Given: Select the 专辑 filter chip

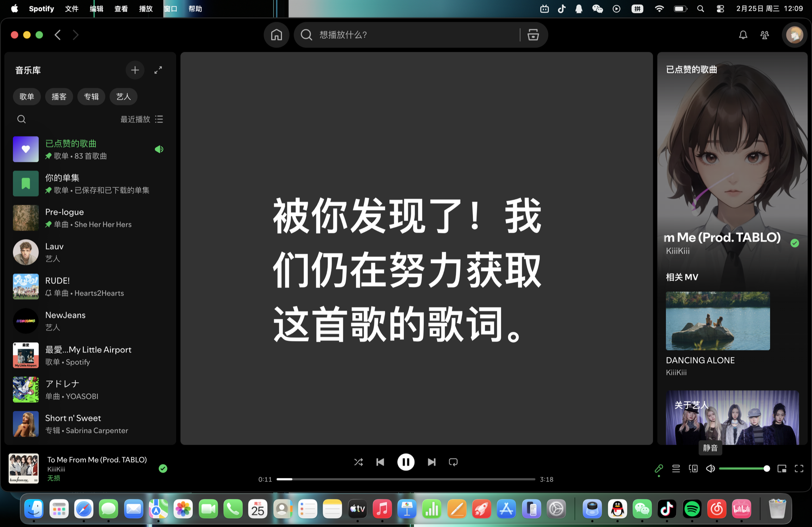Looking at the screenshot, I should pyautogui.click(x=91, y=97).
